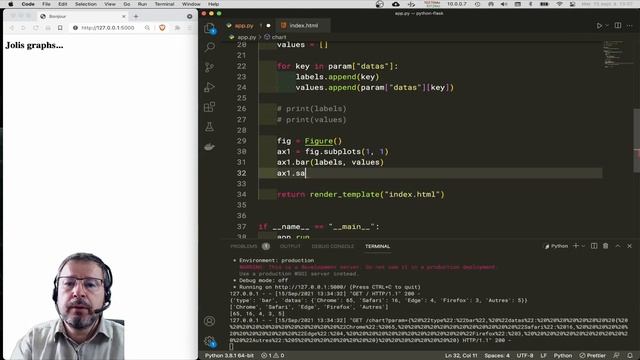
Task: Click the line 34 return render_template line
Action: pyautogui.click(x=361, y=194)
